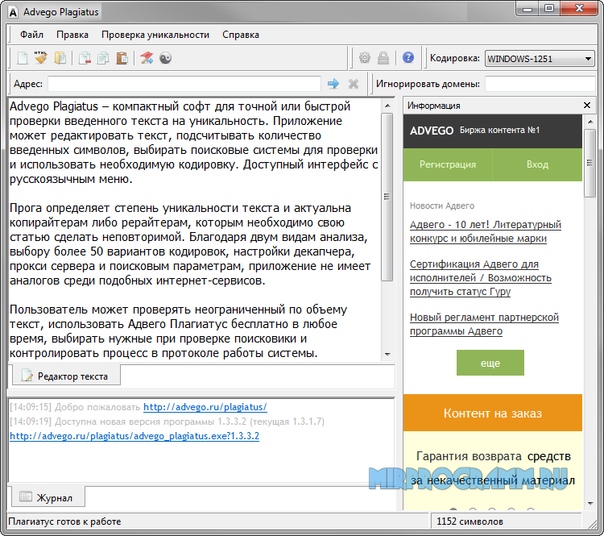Close the Информация panel
Viewport: 604px width, 536px height.
587,105
